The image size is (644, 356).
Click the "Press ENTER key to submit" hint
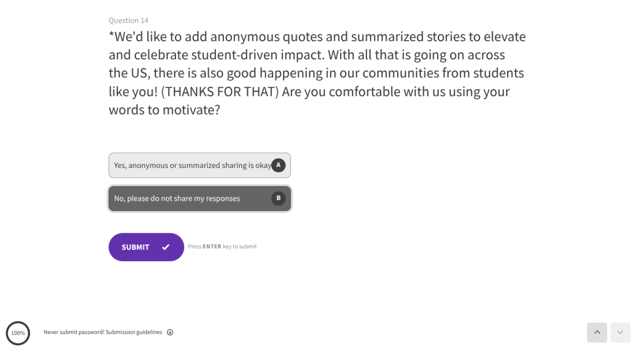(x=222, y=246)
